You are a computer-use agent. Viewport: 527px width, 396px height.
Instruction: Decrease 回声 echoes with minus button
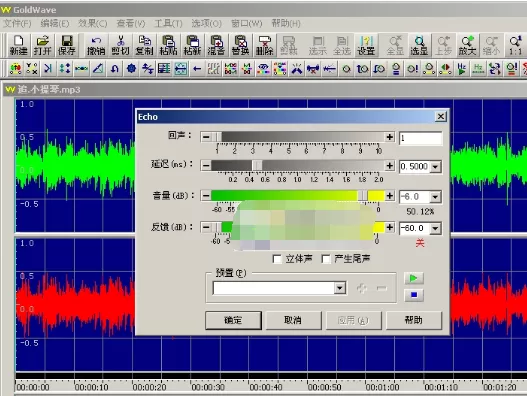click(206, 137)
